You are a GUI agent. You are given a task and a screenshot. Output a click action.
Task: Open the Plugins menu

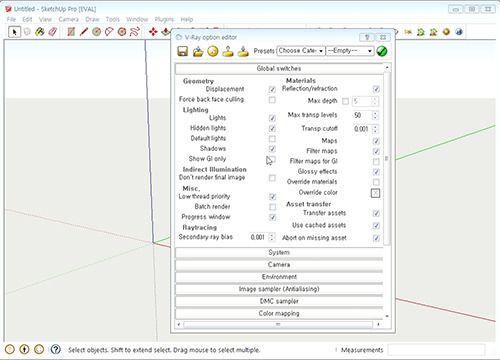tap(164, 19)
